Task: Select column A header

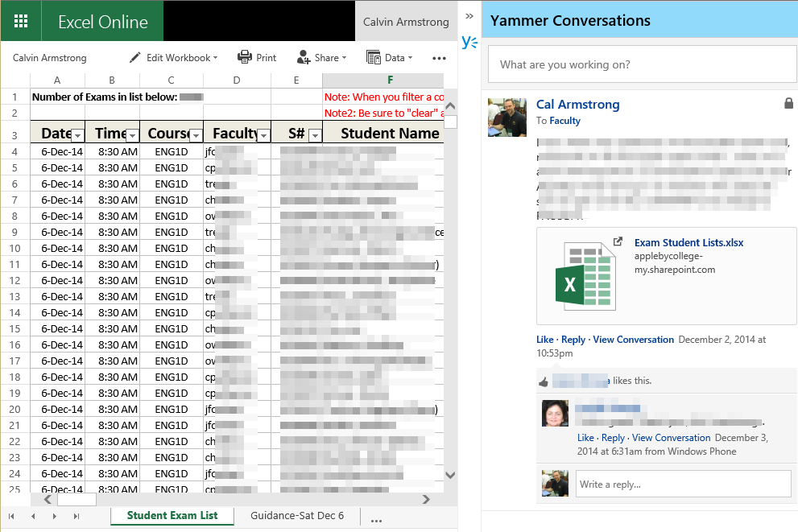Action: coord(57,80)
